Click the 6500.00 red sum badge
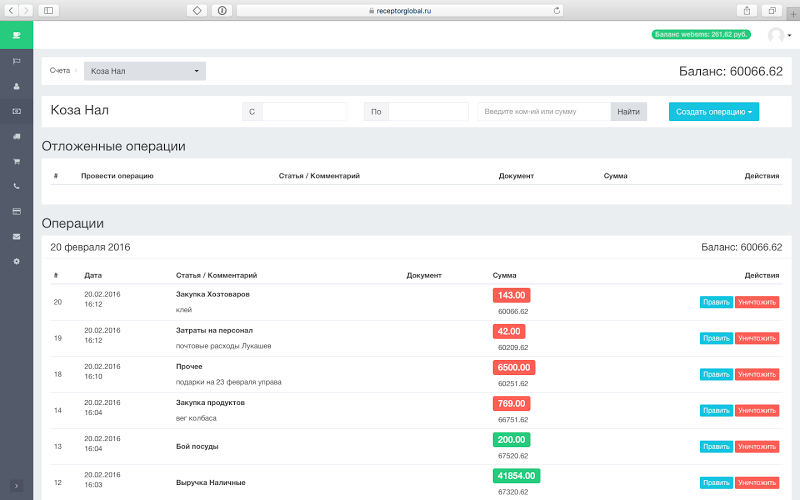 514,368
